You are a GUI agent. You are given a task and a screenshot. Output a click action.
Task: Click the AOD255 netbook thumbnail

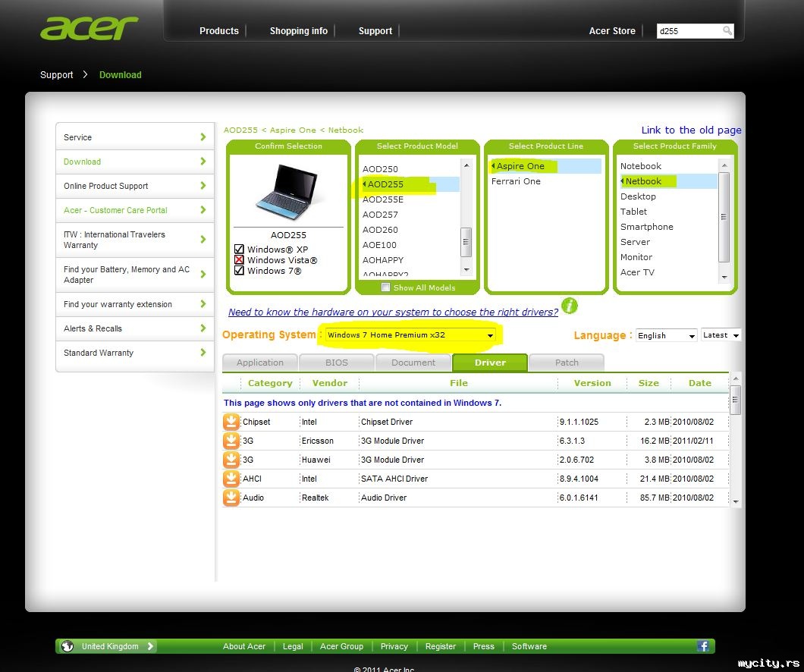coord(287,192)
